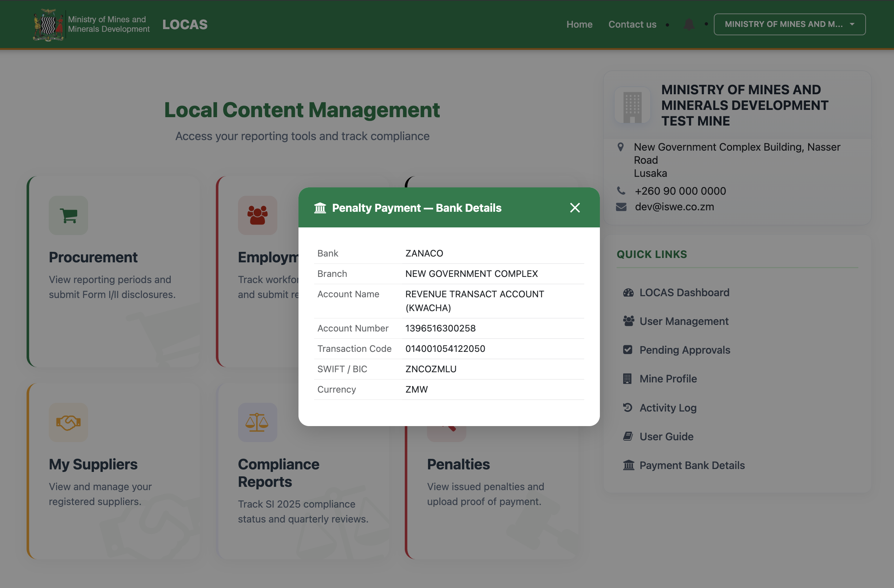The image size is (894, 588).
Task: Click the dev@iswe.co.zm email address
Action: [x=674, y=207]
